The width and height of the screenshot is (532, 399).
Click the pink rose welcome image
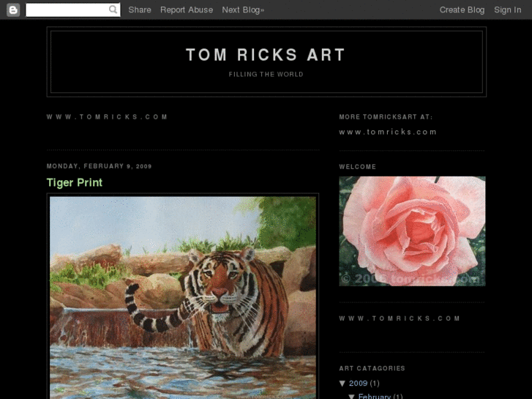click(412, 231)
